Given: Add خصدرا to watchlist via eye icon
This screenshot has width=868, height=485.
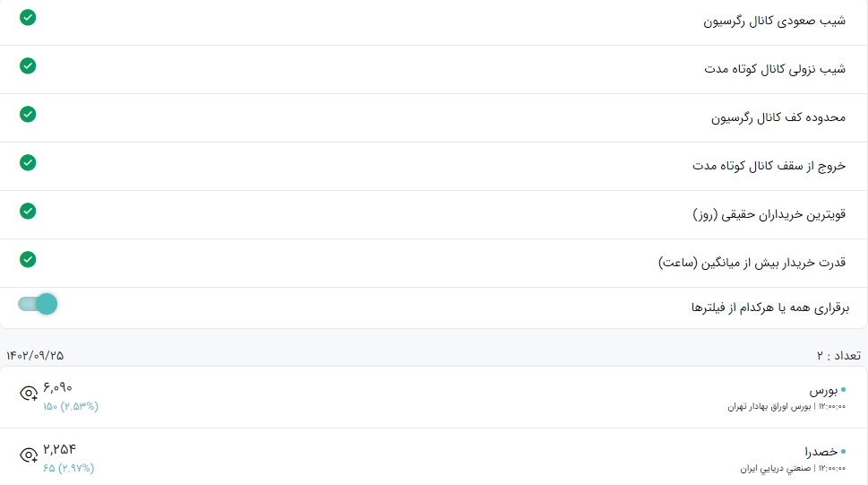Looking at the screenshot, I should click(29, 455).
